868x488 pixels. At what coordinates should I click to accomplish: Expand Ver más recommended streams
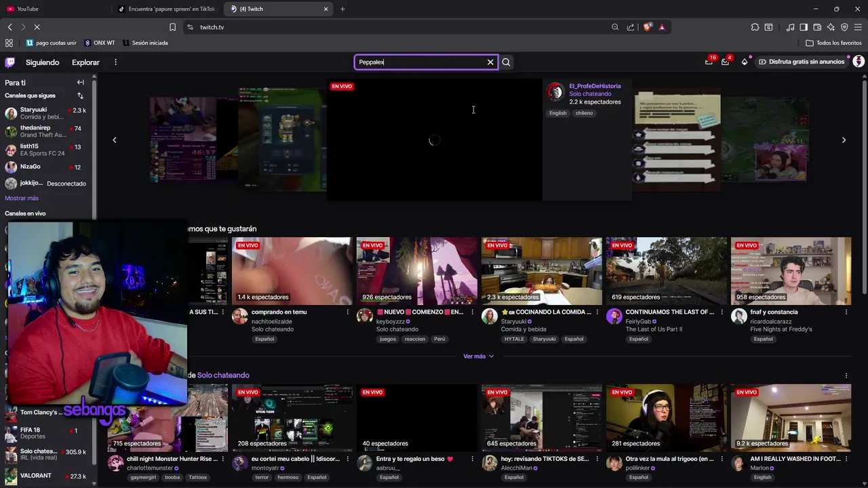click(x=478, y=357)
